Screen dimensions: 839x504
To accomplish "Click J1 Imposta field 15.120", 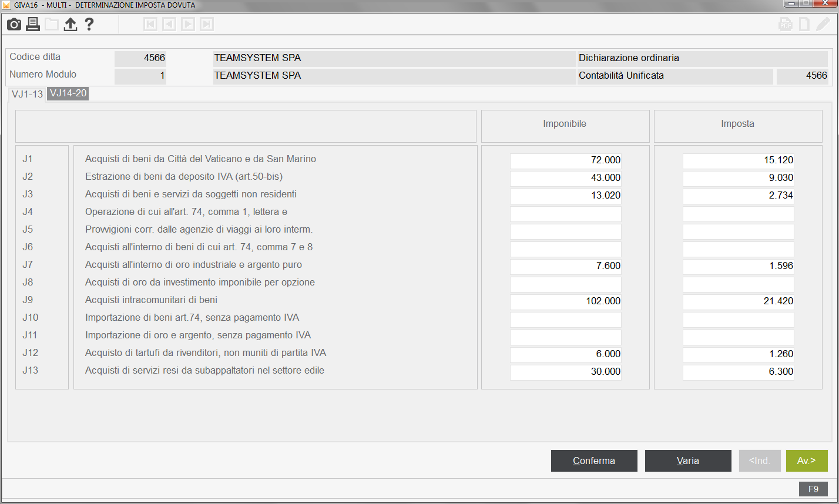I will point(739,160).
